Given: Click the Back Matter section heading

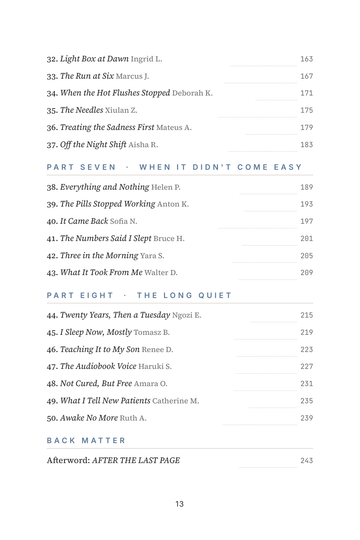Looking at the screenshot, I should 86,440.
